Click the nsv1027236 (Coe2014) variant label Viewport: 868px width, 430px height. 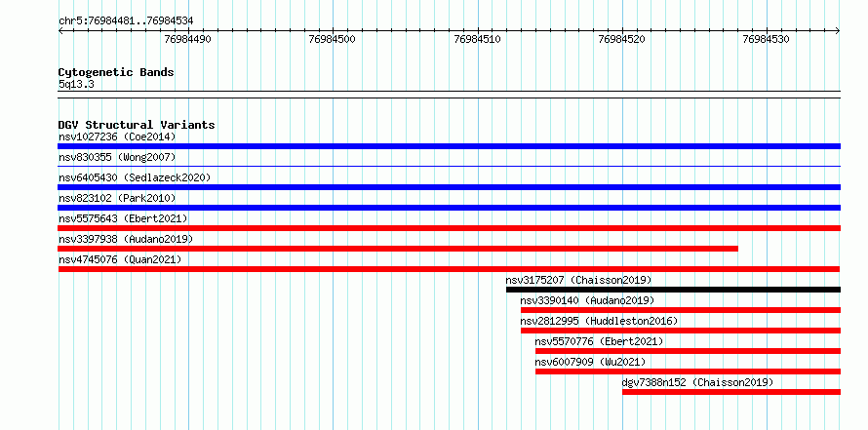point(117,137)
